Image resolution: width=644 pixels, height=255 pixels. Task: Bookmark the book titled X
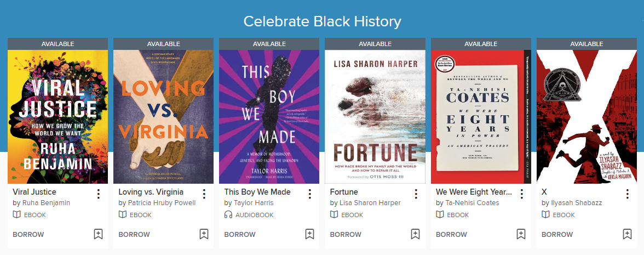tap(627, 234)
